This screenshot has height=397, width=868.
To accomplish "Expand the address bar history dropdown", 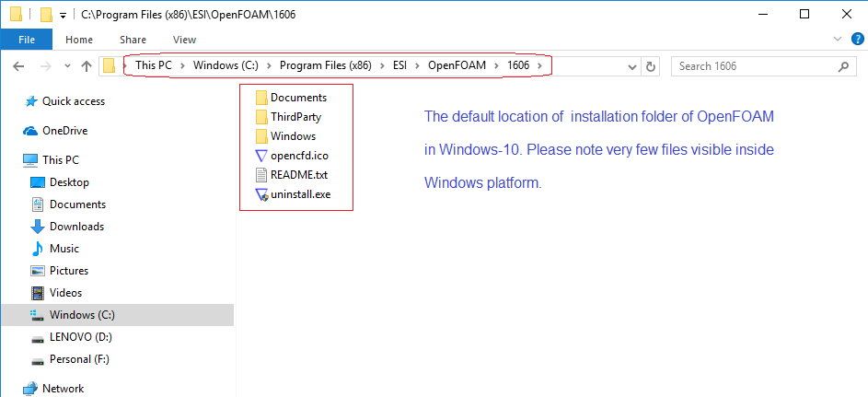I will pos(632,66).
